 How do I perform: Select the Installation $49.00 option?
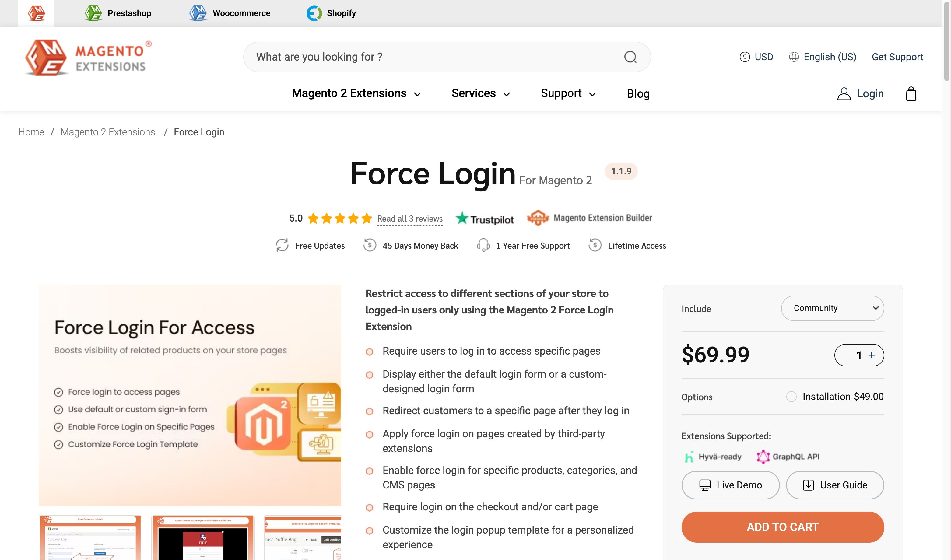(x=791, y=397)
